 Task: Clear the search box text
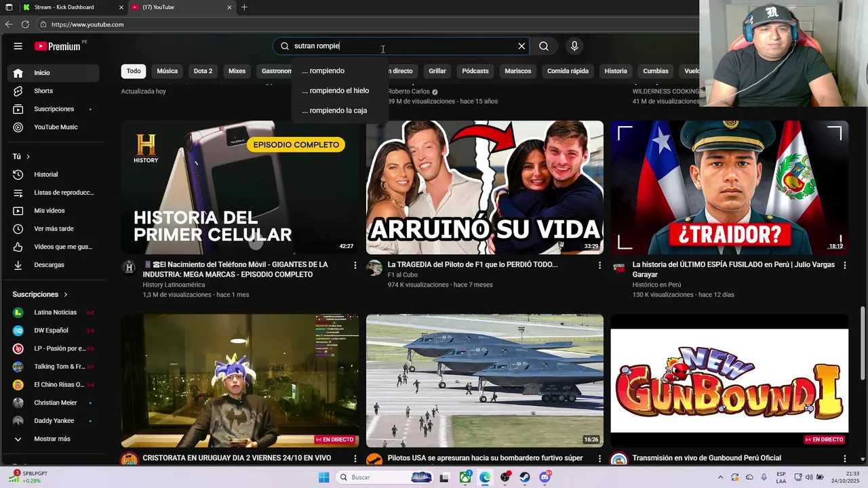point(521,46)
